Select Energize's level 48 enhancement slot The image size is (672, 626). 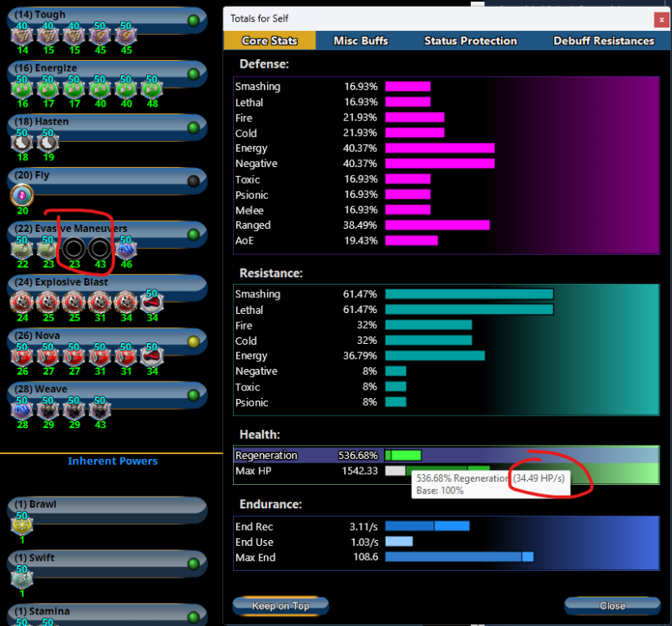[x=151, y=88]
